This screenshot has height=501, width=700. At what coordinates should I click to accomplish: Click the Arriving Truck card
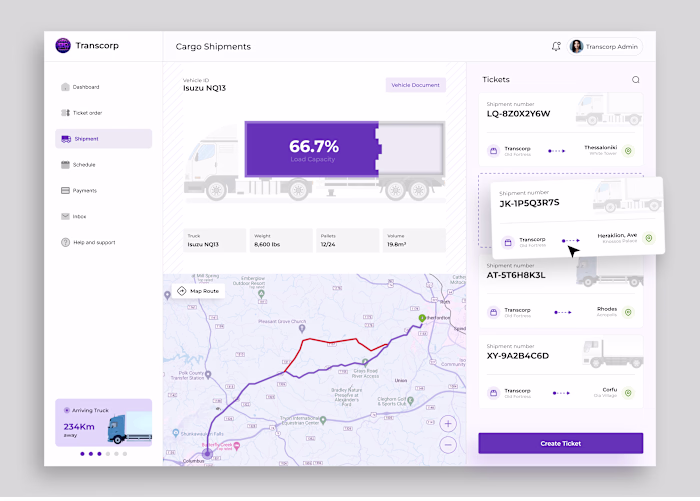(x=104, y=423)
